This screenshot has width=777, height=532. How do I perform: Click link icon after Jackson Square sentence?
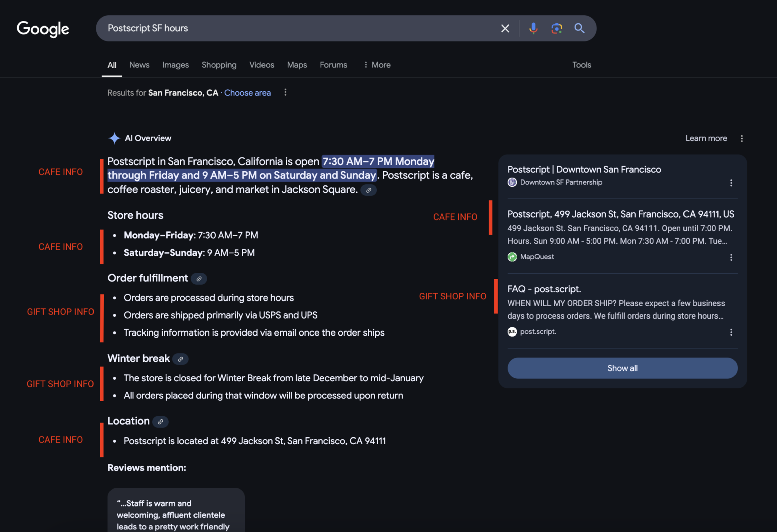tap(368, 190)
